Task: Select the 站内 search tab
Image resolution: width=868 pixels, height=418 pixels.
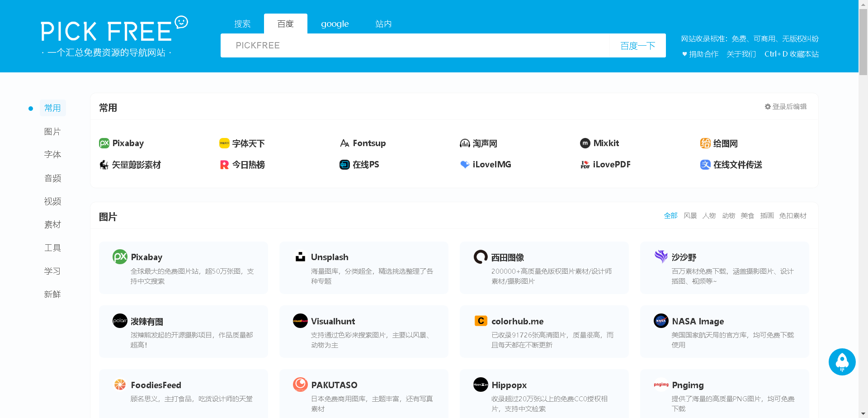Action: [x=383, y=24]
